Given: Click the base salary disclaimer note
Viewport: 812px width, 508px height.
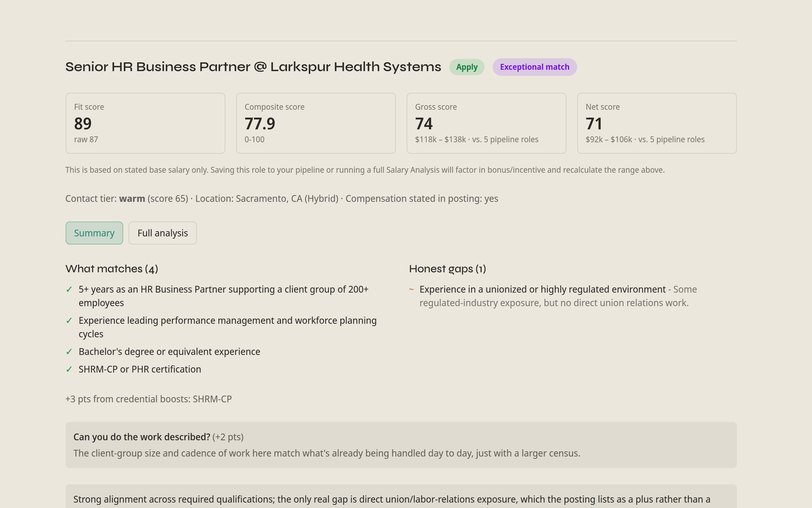Looking at the screenshot, I should tap(365, 170).
